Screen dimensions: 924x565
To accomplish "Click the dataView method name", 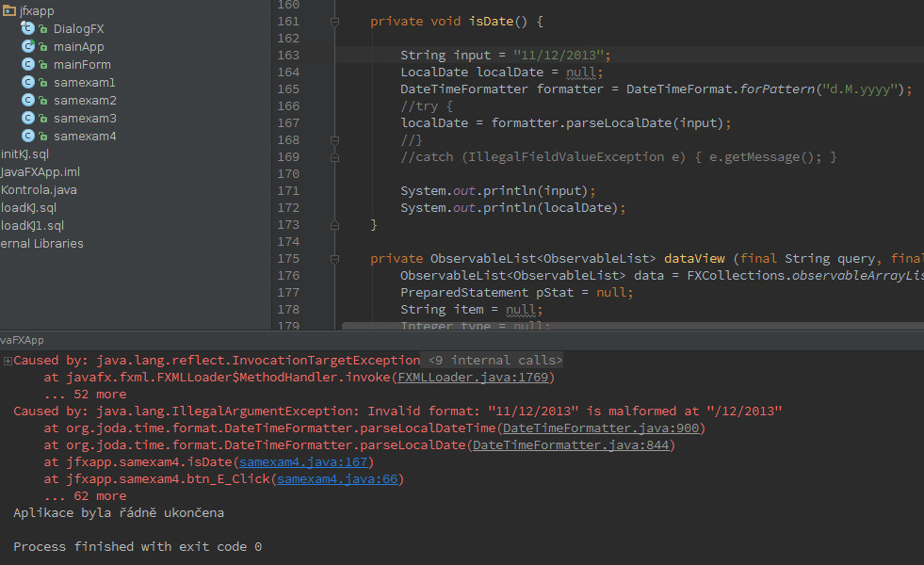I will [694, 259].
